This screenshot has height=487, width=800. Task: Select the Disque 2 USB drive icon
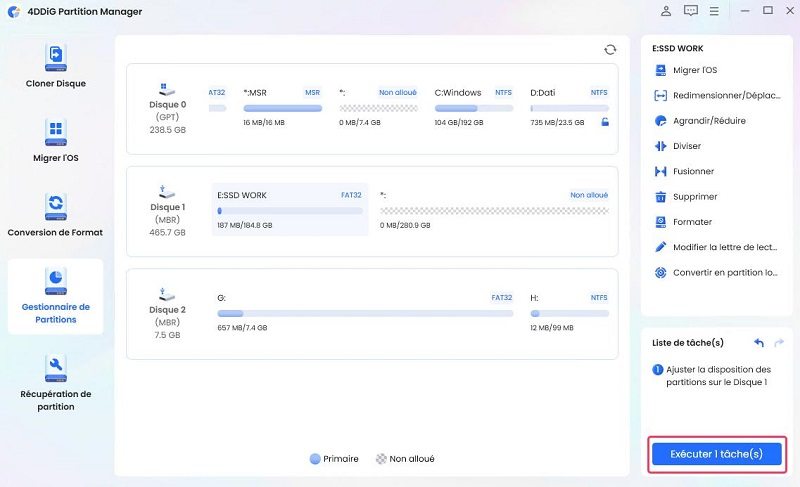[167, 294]
